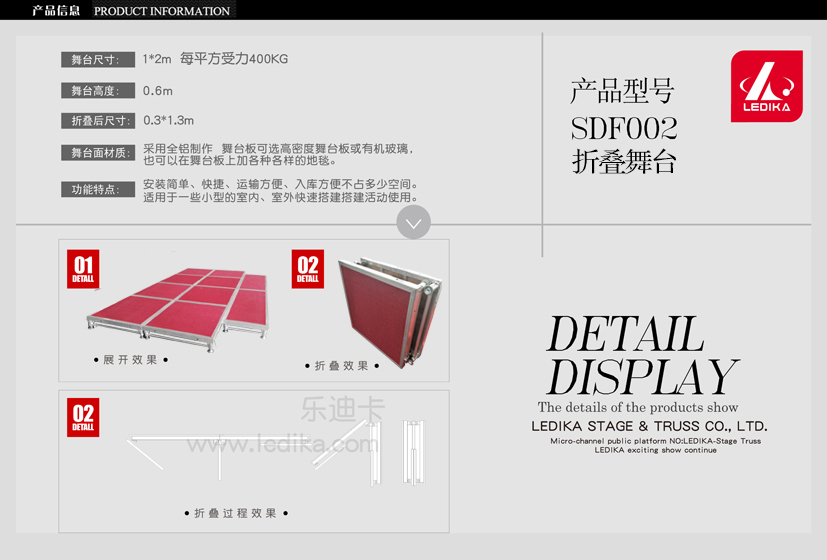This screenshot has height=560, width=827.
Task: Click the red LEDIKA logo badge
Action: [766, 86]
